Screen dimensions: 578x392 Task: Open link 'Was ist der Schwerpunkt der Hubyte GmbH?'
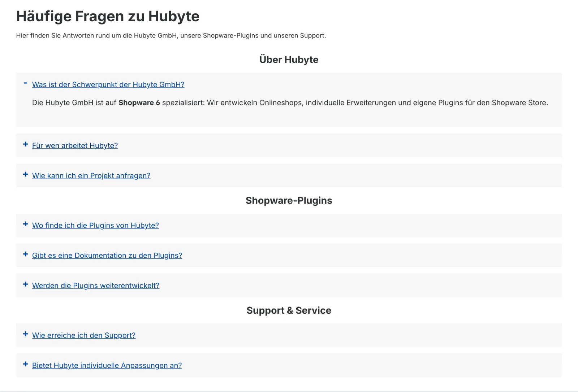[x=108, y=84]
